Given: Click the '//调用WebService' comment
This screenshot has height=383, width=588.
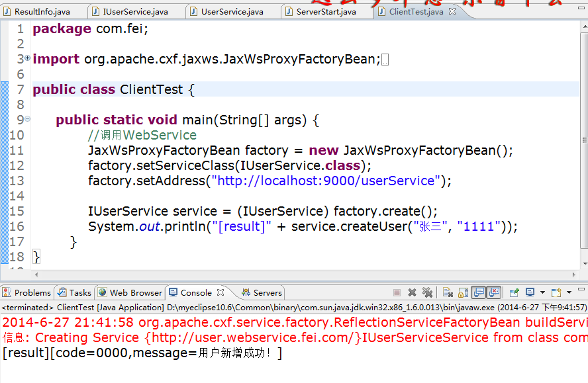Looking at the screenshot, I should coord(142,136).
